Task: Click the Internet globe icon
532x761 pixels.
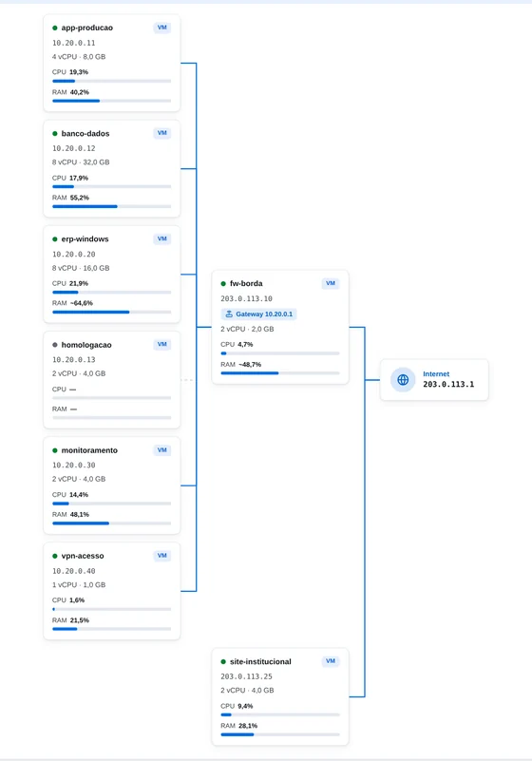Action: click(x=403, y=379)
